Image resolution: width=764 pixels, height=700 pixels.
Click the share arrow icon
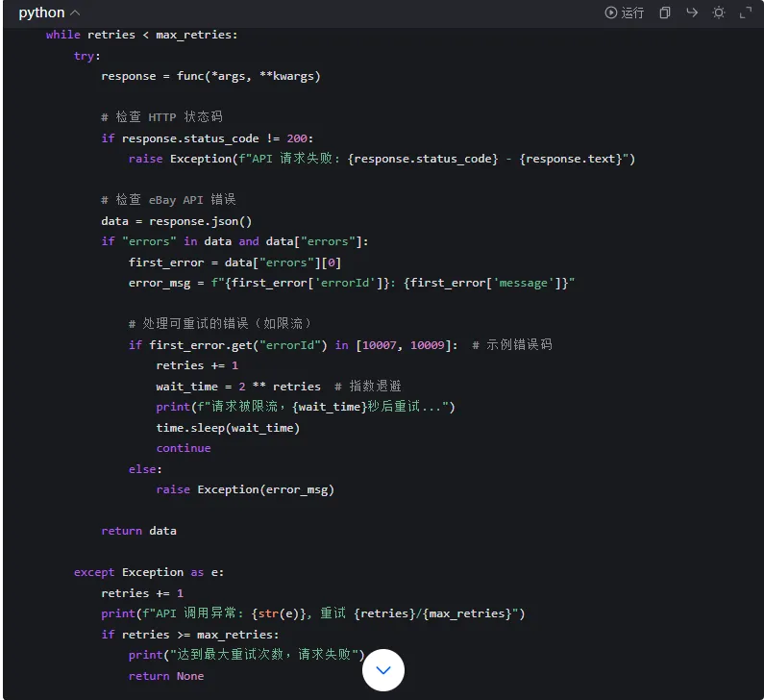(x=692, y=12)
